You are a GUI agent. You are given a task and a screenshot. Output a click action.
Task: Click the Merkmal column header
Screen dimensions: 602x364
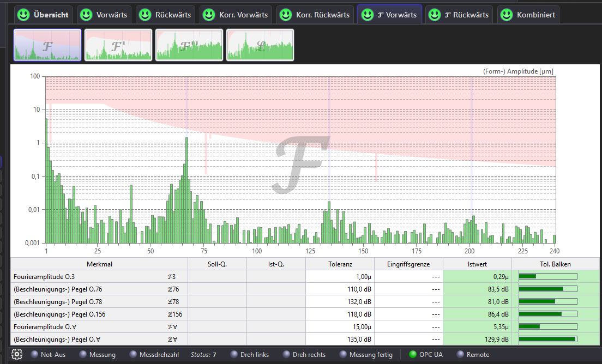click(x=99, y=264)
